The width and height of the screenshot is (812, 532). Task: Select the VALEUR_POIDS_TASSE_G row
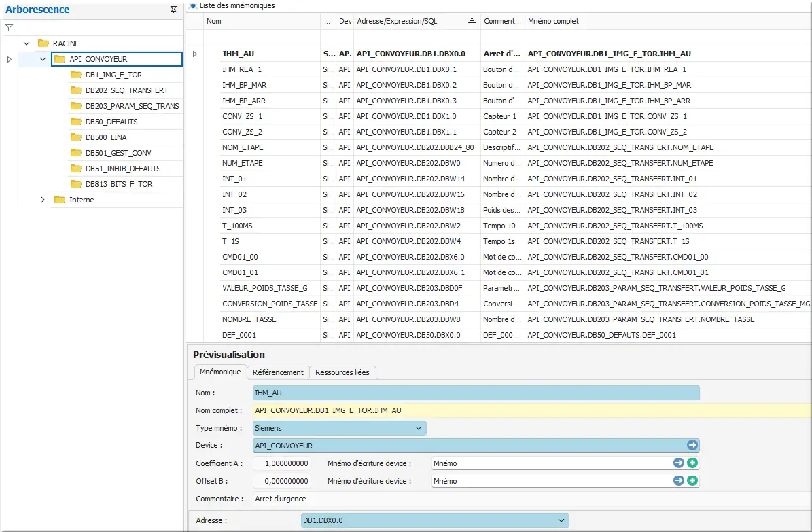click(498, 288)
